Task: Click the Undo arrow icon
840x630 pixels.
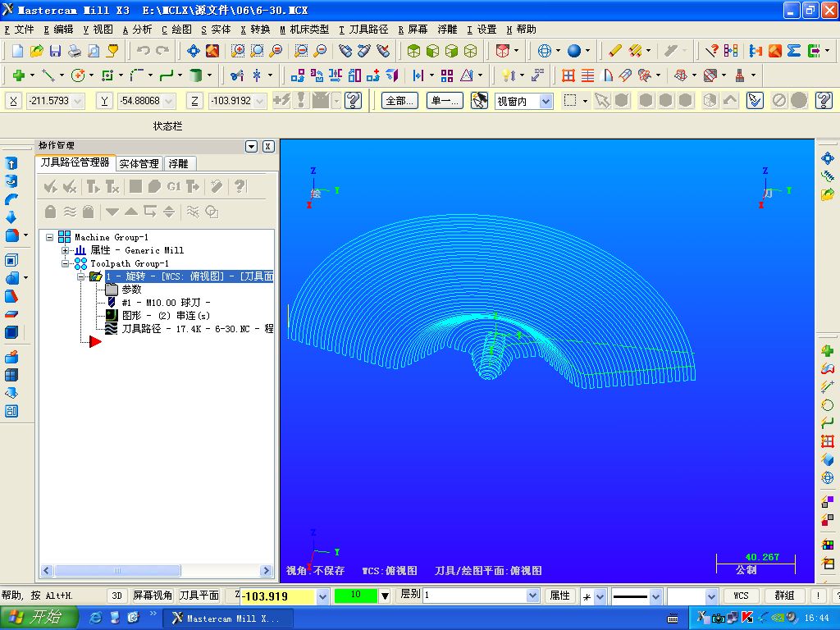Action: pyautogui.click(x=143, y=51)
